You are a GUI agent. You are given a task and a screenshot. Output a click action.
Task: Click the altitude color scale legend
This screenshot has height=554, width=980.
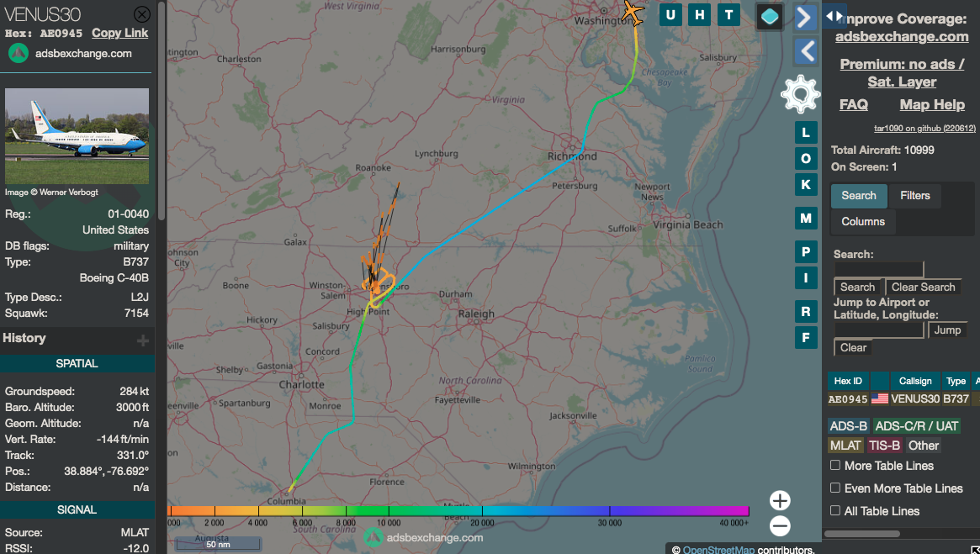(458, 511)
